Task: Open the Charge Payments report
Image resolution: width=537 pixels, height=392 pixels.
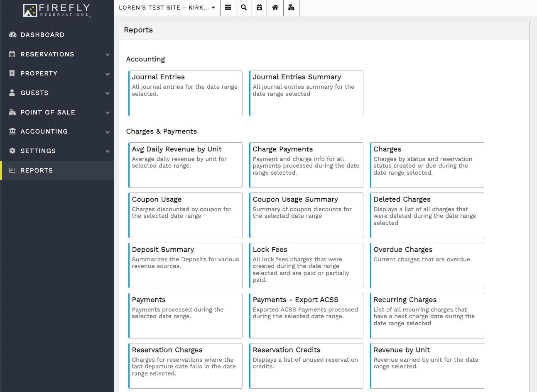Action: click(x=306, y=165)
